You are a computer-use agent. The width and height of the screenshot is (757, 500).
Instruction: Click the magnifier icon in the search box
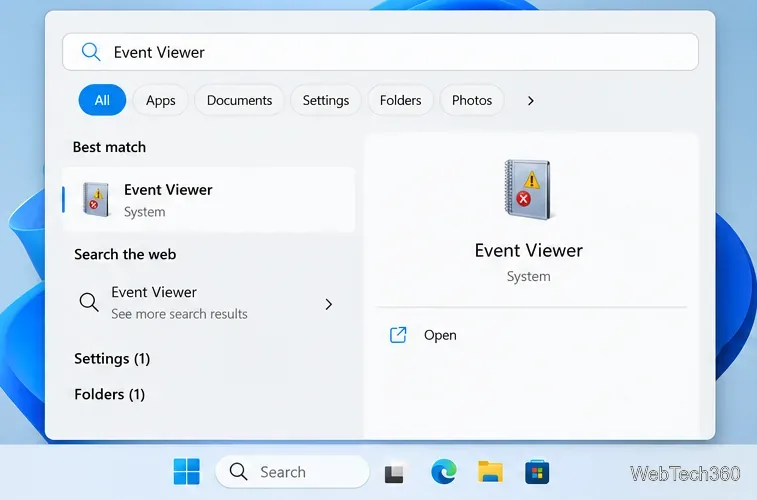coord(91,52)
